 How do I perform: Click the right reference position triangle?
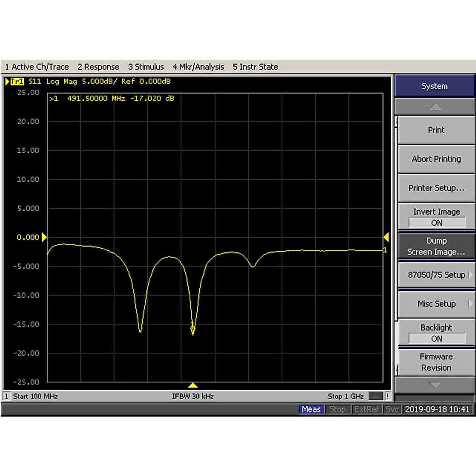point(386,237)
